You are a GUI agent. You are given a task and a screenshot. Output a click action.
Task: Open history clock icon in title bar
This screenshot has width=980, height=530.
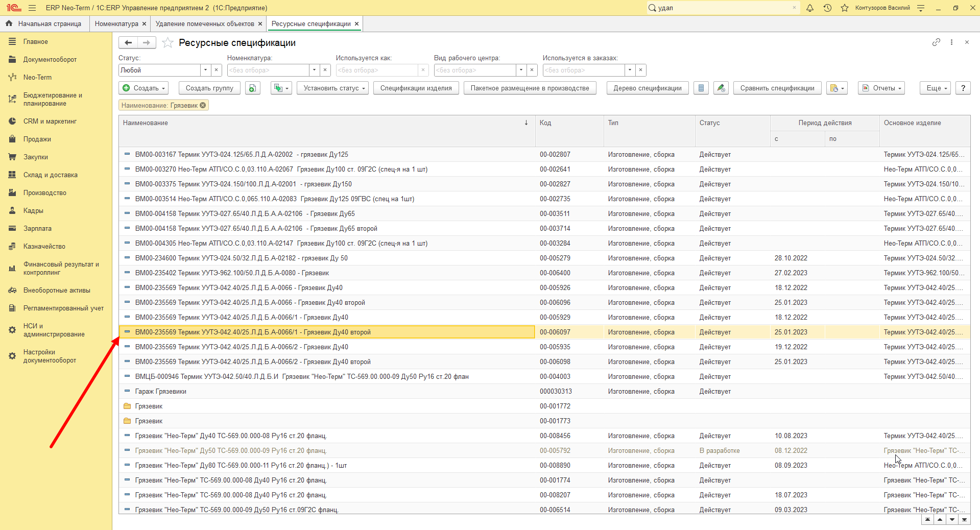click(x=827, y=8)
